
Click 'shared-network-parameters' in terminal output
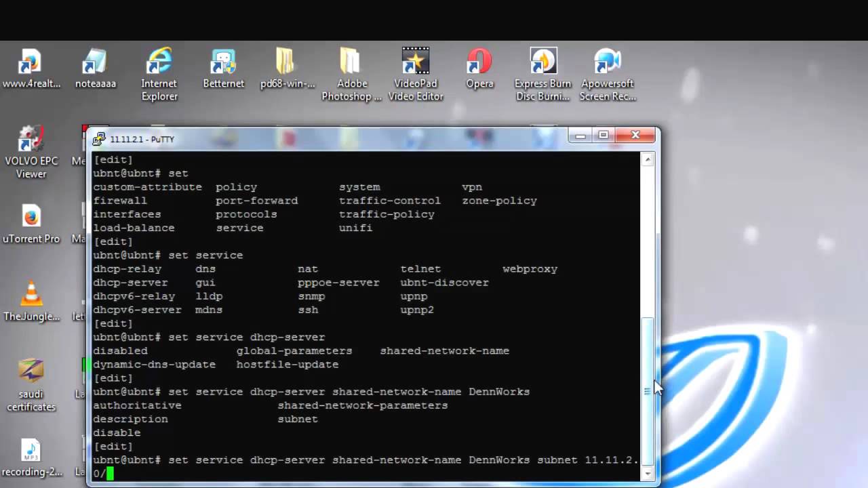tap(363, 405)
